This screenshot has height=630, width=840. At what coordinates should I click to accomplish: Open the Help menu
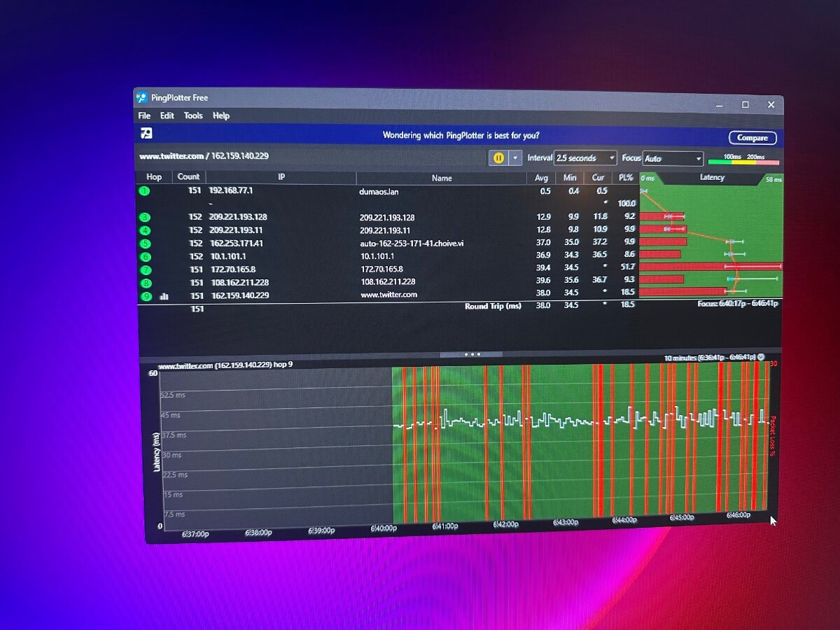click(221, 116)
